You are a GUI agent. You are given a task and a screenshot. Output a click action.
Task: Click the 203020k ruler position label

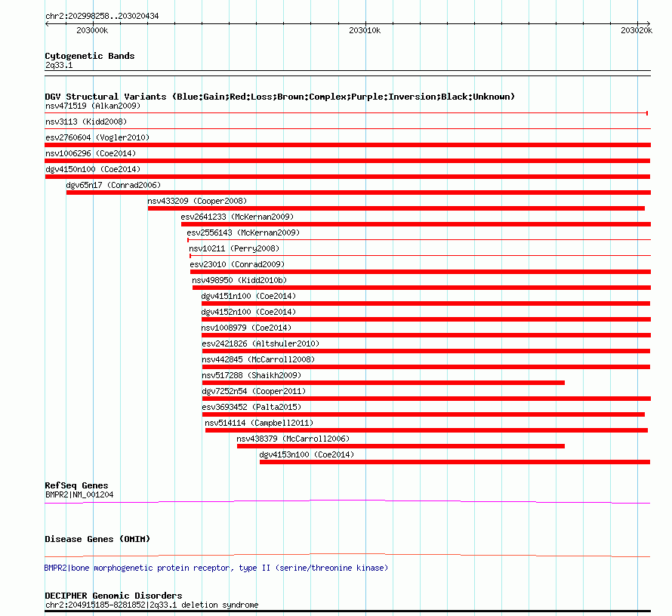click(x=637, y=30)
